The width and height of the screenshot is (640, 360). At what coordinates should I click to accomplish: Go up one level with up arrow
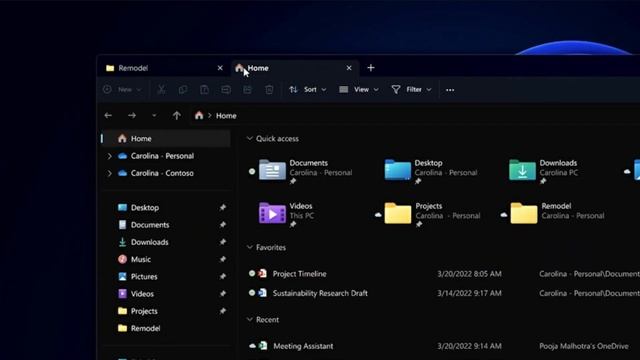pos(176,116)
